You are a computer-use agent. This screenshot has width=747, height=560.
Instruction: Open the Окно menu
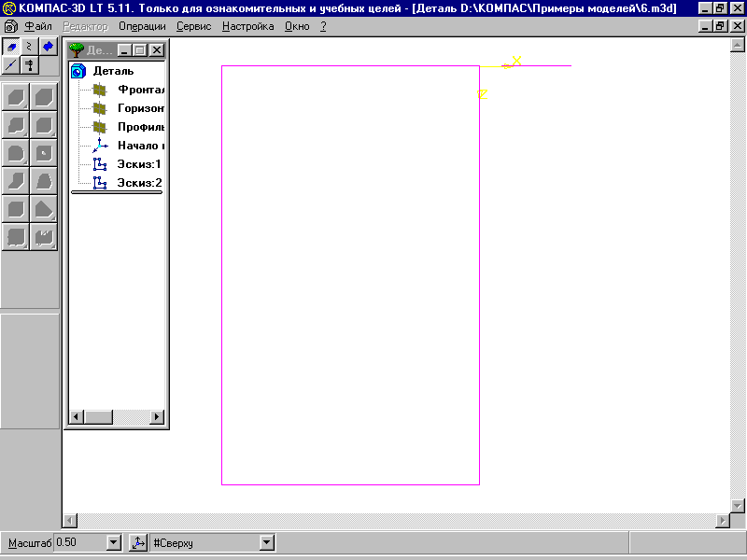pos(297,26)
